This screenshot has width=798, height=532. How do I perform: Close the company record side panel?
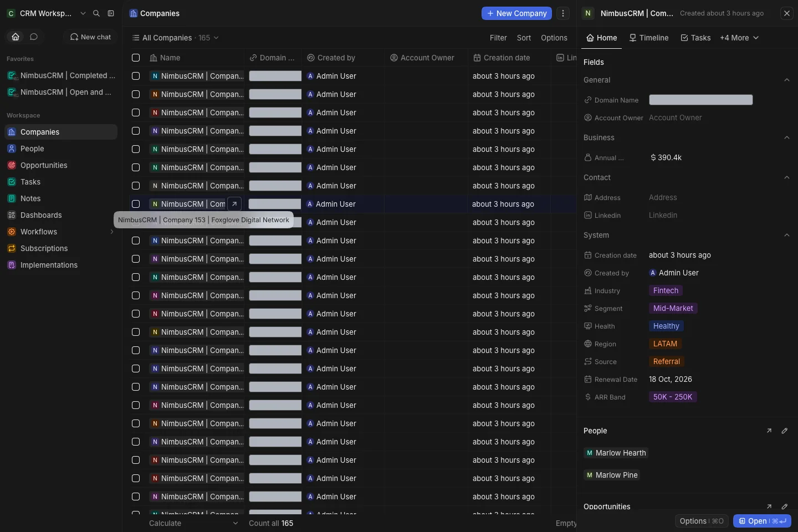click(x=787, y=13)
